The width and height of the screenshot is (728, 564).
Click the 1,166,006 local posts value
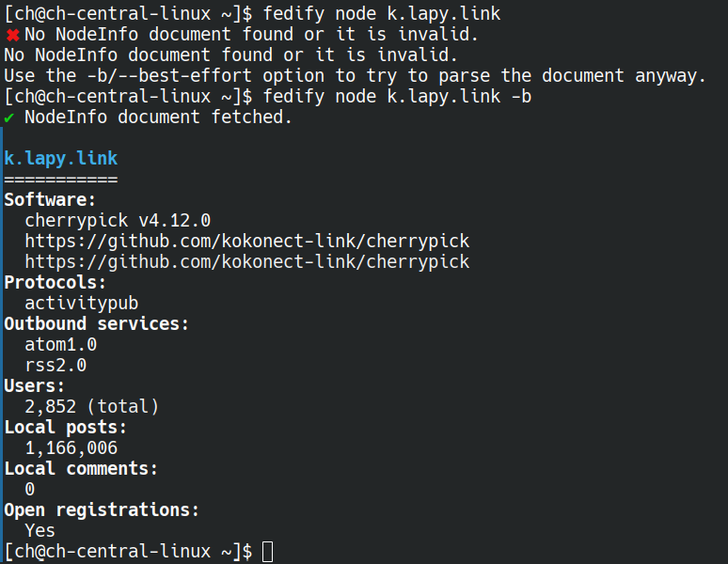71,448
